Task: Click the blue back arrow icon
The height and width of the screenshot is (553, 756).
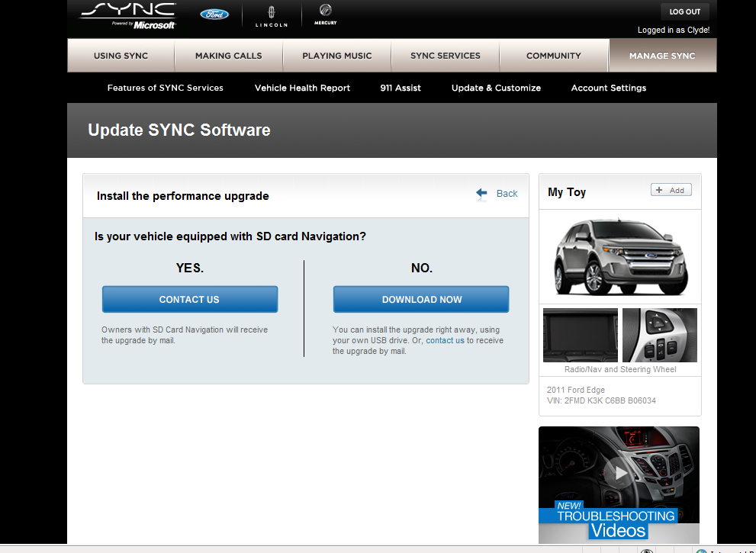Action: 481,194
